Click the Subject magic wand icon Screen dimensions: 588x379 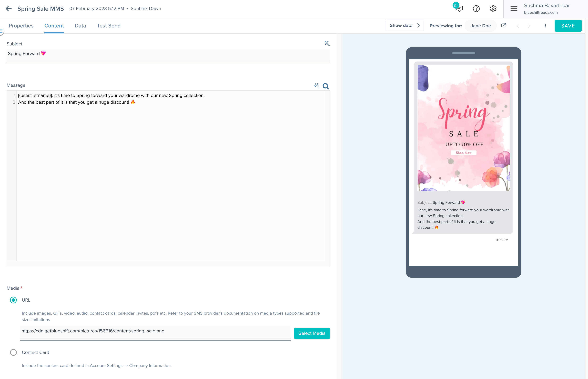pos(327,43)
